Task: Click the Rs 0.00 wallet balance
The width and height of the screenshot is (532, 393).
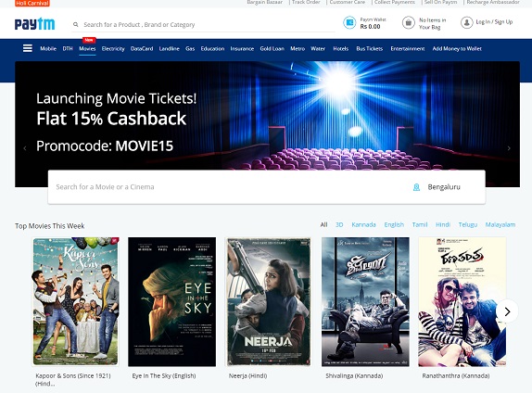Action: coord(370,27)
